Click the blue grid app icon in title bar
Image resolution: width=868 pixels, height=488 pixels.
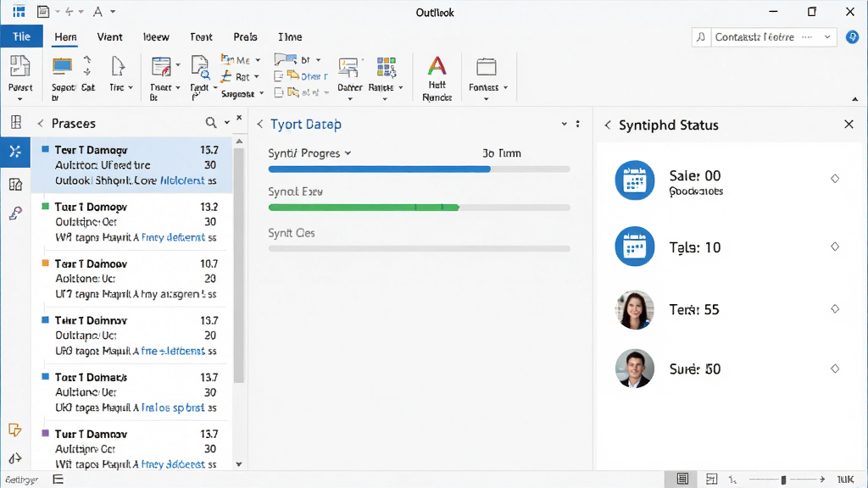point(19,12)
